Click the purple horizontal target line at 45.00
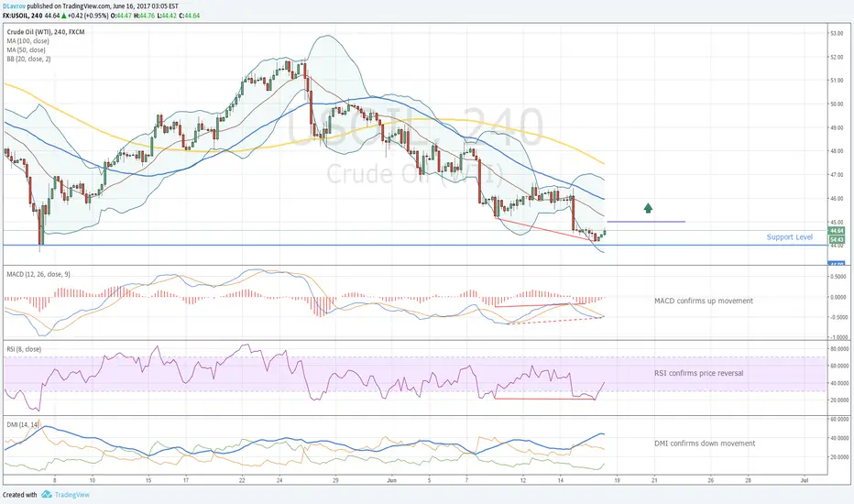This screenshot has height=504, width=854. tap(646, 222)
